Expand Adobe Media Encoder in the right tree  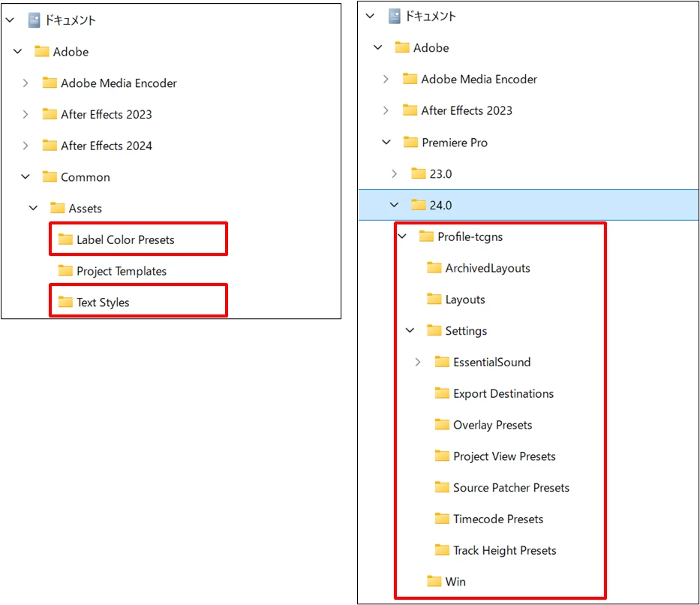point(386,79)
